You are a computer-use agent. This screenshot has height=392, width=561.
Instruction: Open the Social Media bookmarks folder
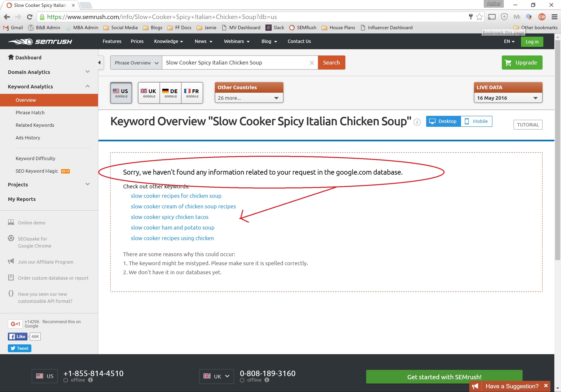121,28
